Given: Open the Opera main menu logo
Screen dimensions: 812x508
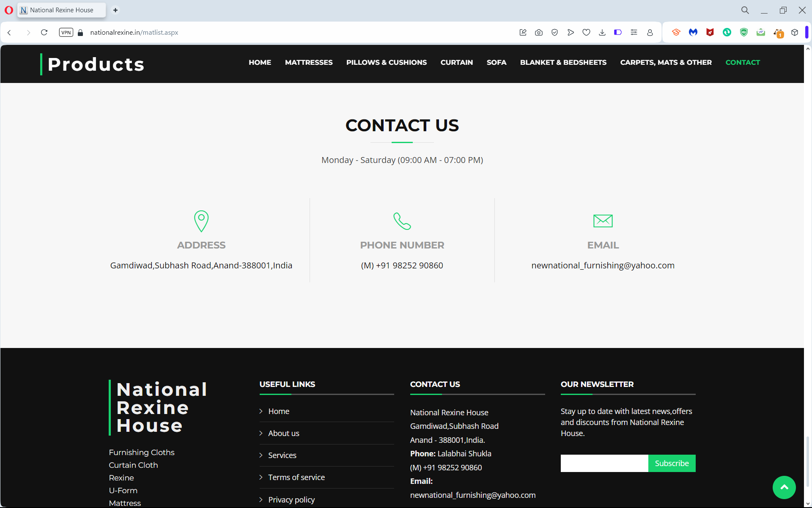Looking at the screenshot, I should pos(8,10).
